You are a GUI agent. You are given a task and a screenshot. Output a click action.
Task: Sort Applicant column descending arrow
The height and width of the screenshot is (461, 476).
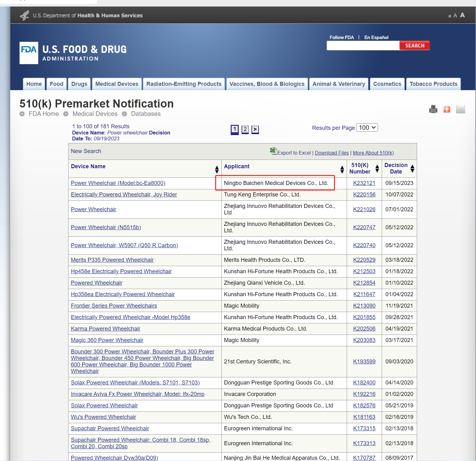tap(342, 171)
